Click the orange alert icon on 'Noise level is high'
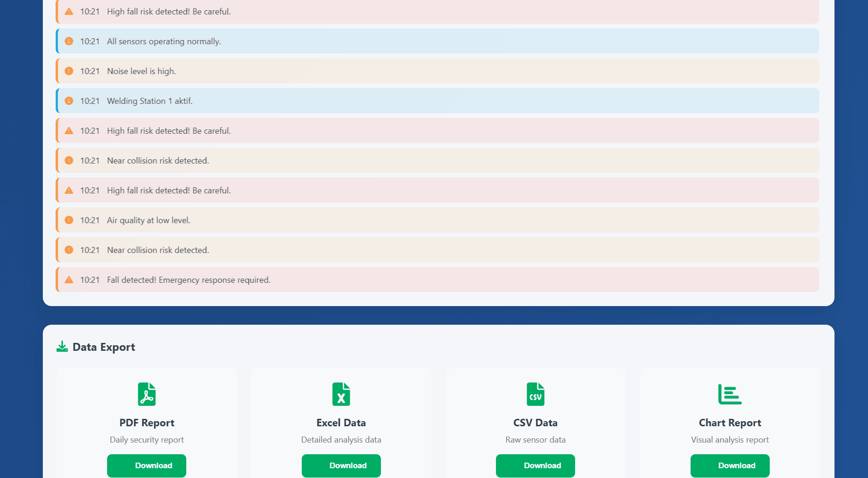This screenshot has height=478, width=868. pyautogui.click(x=68, y=71)
